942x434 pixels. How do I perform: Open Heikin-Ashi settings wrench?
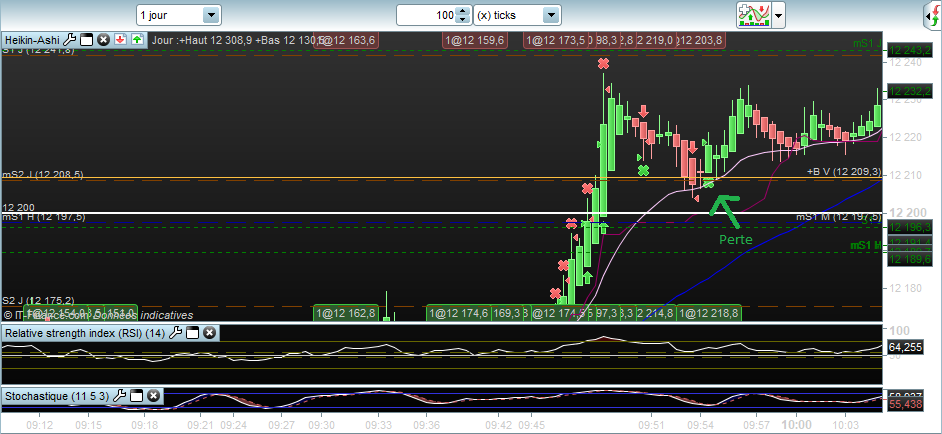tap(69, 40)
